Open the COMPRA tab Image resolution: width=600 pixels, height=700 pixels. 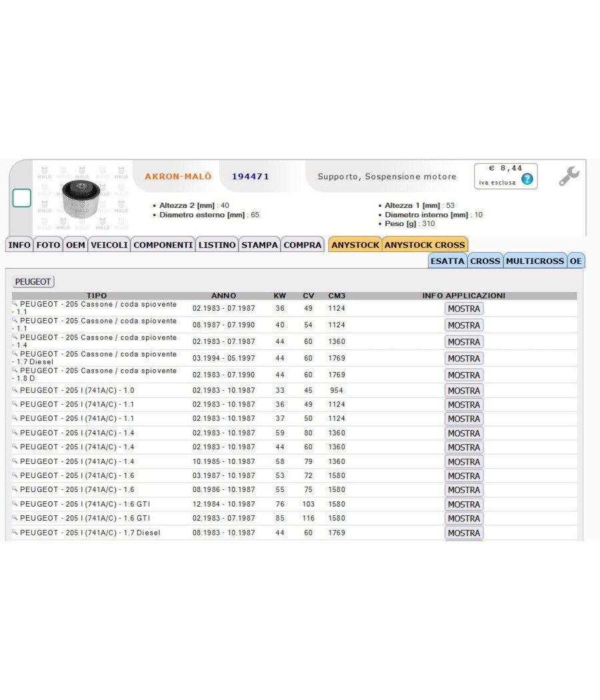click(303, 245)
